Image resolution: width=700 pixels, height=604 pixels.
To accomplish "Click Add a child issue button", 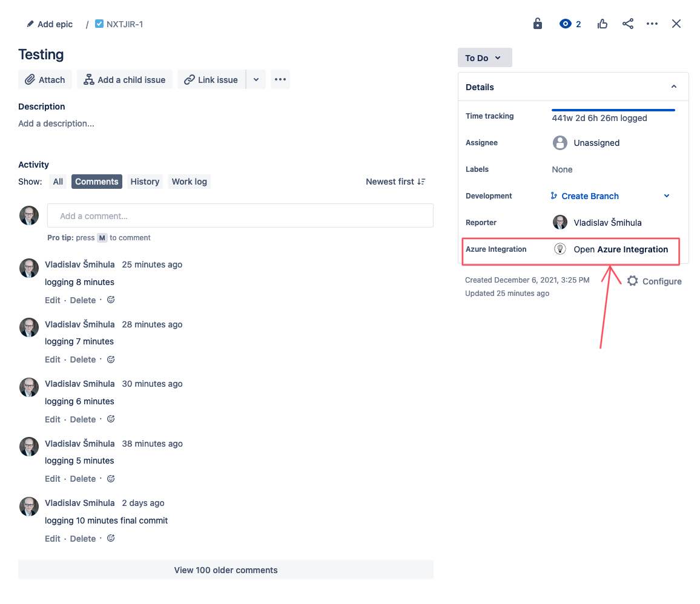I will pos(125,79).
